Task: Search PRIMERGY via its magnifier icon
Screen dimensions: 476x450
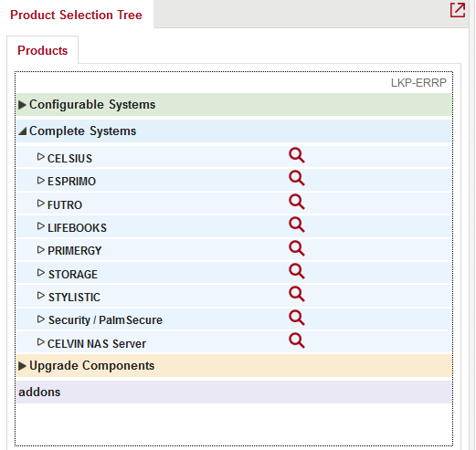Action: click(x=297, y=248)
